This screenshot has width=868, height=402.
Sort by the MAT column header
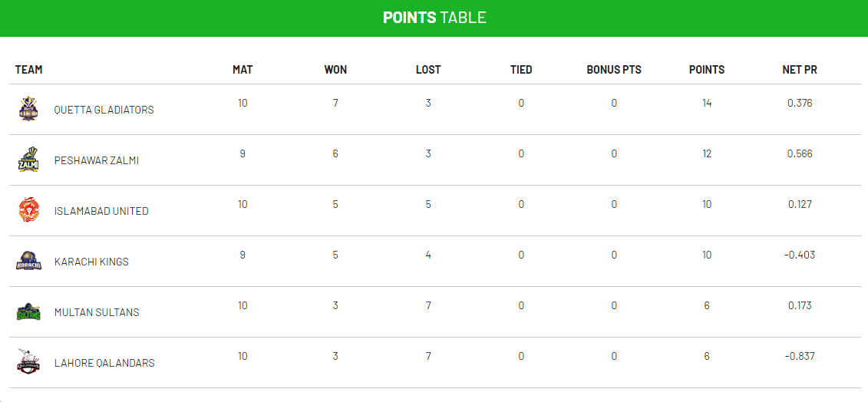tap(243, 70)
